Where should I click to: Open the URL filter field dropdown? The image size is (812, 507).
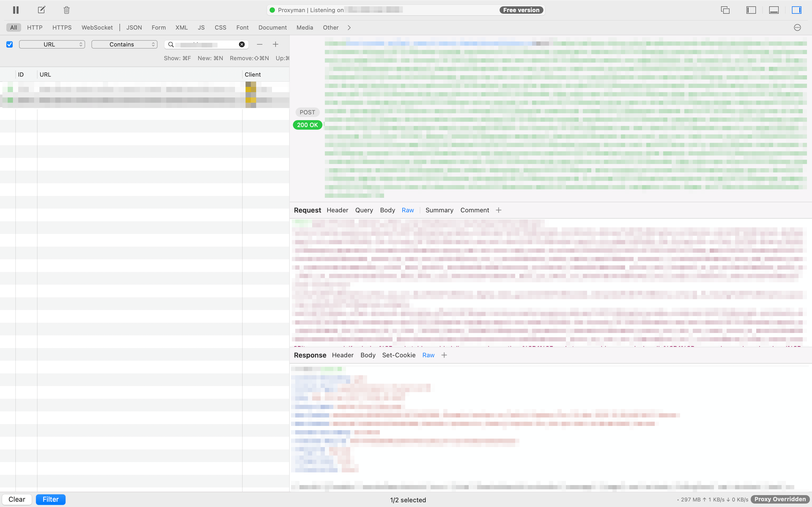(x=52, y=44)
